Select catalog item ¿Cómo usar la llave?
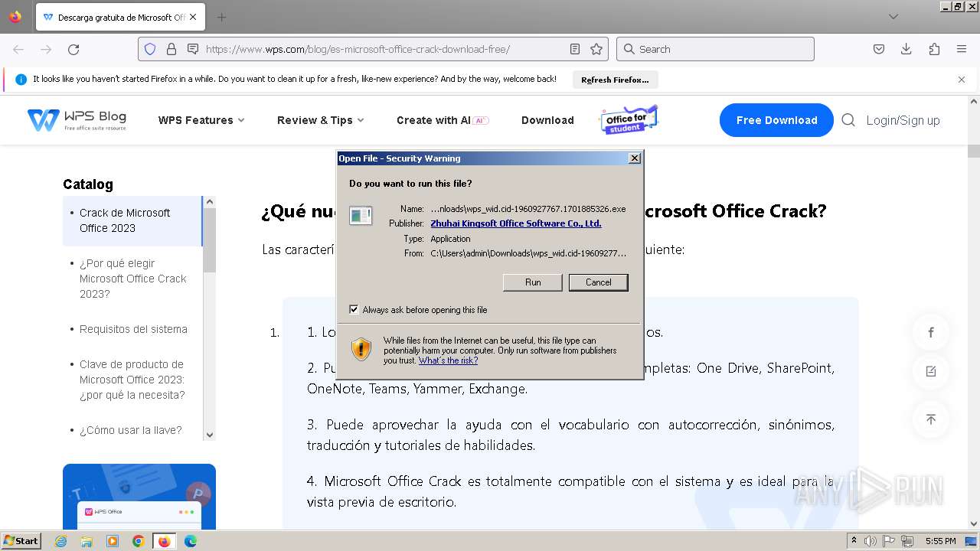 (x=130, y=430)
